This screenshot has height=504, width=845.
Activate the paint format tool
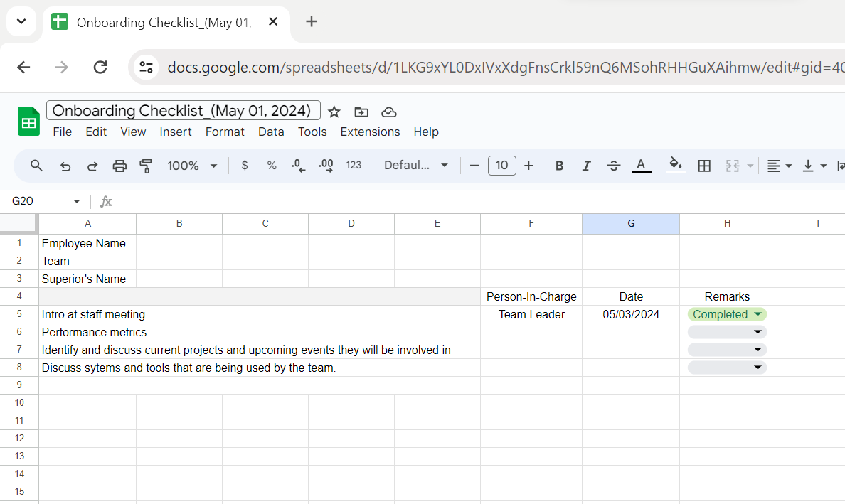click(x=146, y=166)
